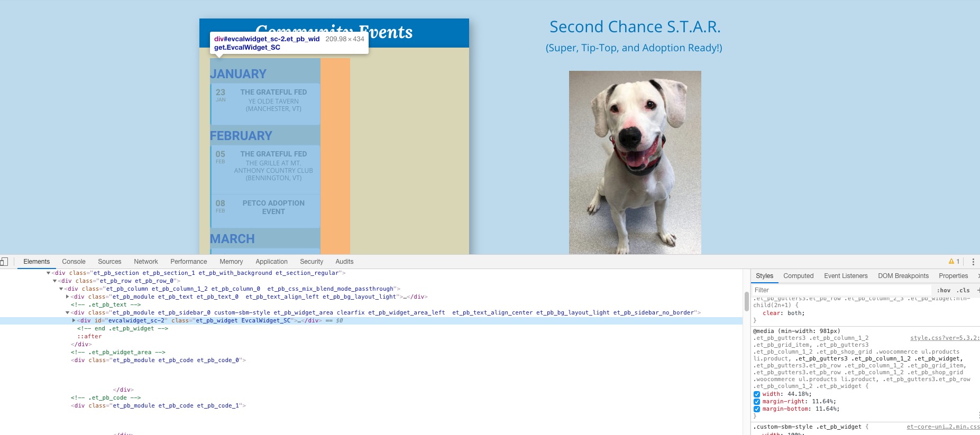Open the Event Listeners tab

[x=846, y=276]
